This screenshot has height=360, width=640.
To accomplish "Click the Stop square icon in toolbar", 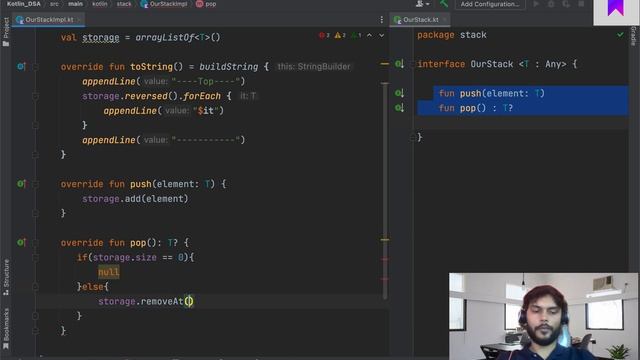I will pos(581,4).
